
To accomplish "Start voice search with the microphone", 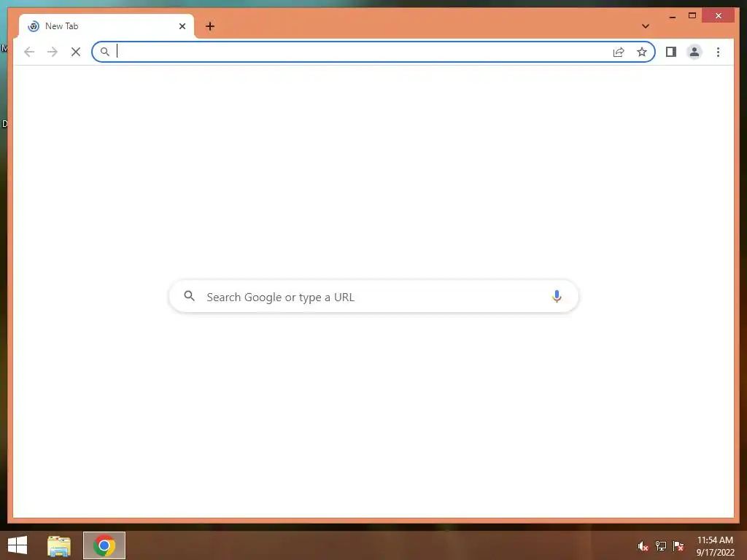I will (x=557, y=296).
